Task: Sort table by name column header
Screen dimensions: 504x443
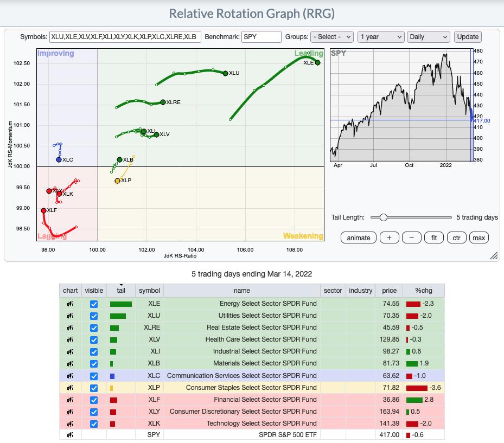Action: click(242, 291)
